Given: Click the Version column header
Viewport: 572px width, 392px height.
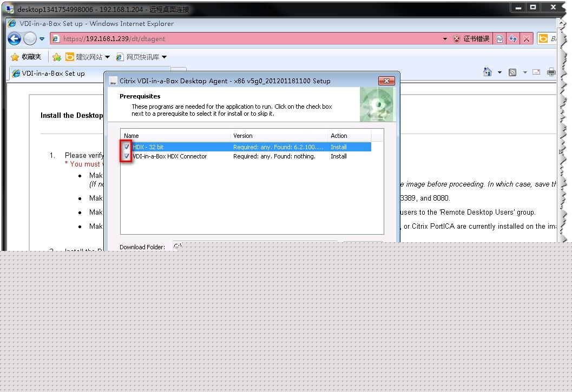Looking at the screenshot, I should (279, 136).
